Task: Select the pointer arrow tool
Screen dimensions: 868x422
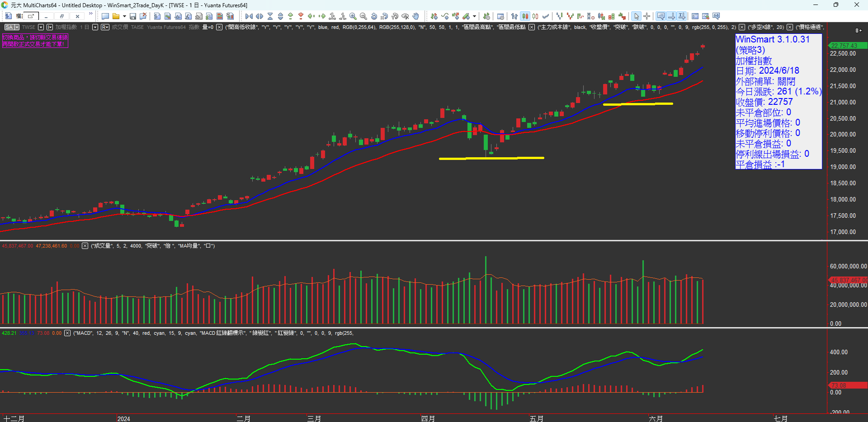Action: tap(637, 16)
